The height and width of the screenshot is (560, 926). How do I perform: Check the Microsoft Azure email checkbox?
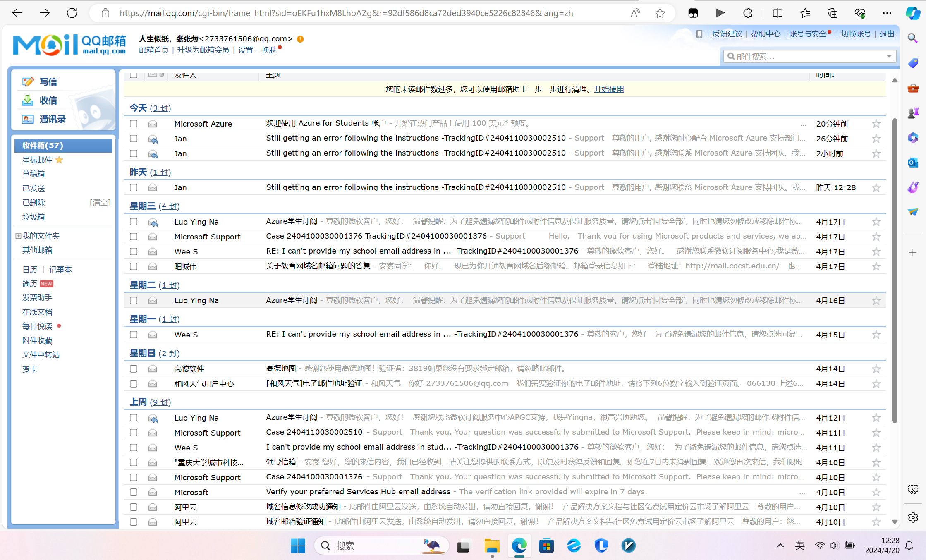tap(133, 124)
